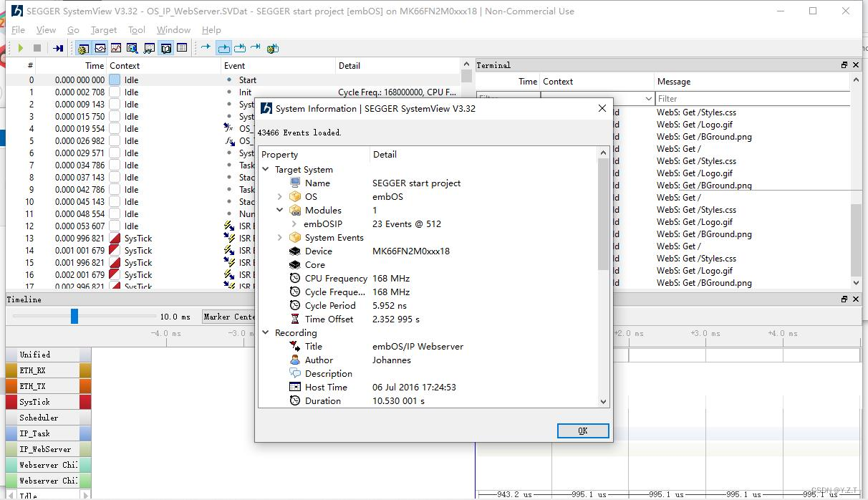
Task: Start recording with the green play icon
Action: 21,48
